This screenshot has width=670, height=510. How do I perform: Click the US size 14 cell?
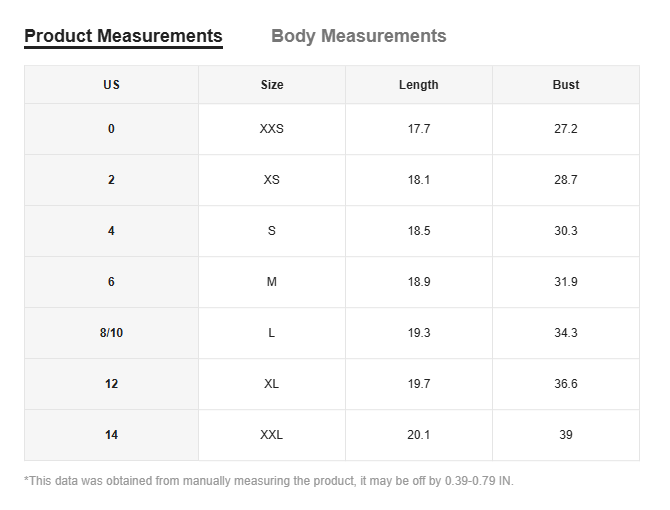111,435
